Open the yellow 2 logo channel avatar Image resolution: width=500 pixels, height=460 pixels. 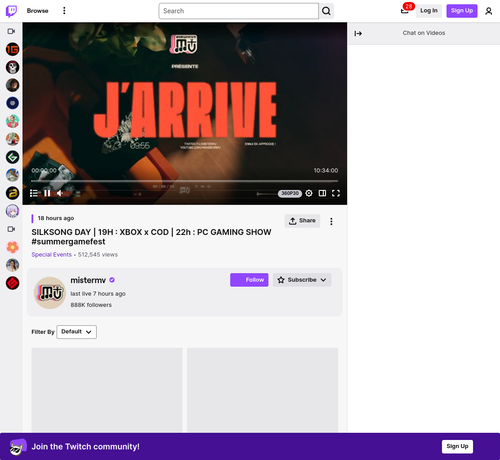12,193
